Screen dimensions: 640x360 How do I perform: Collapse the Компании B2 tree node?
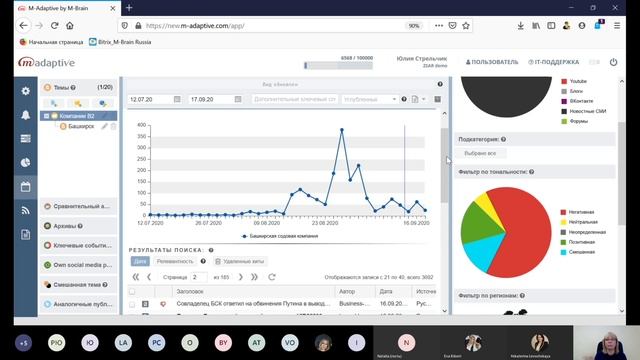(x=47, y=116)
